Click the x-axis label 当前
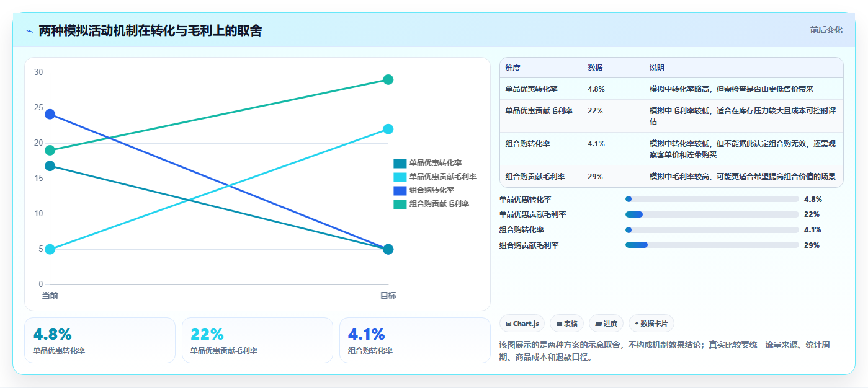The width and height of the screenshot is (868, 388). (50, 296)
